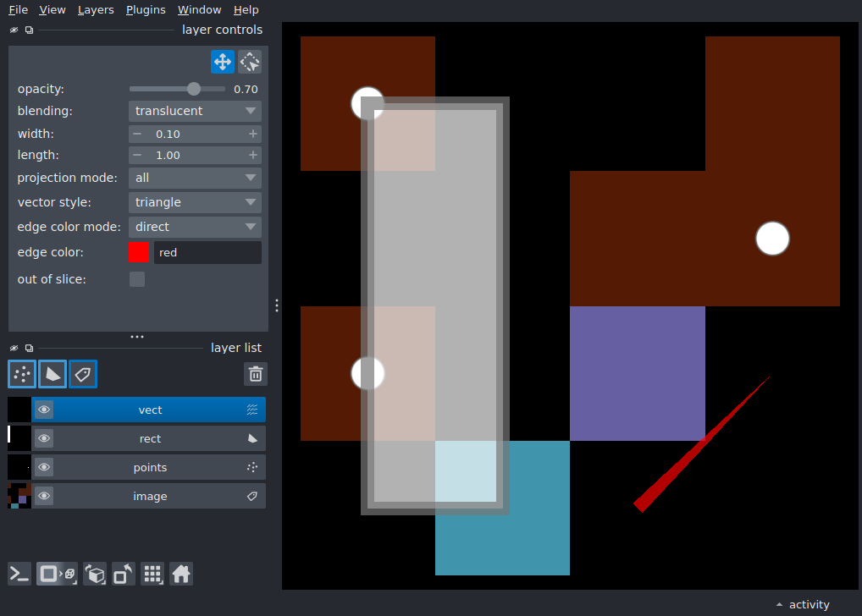Click activity arrow icon in status bar
Viewport: 862px width, 616px height.
pyautogui.click(x=779, y=604)
